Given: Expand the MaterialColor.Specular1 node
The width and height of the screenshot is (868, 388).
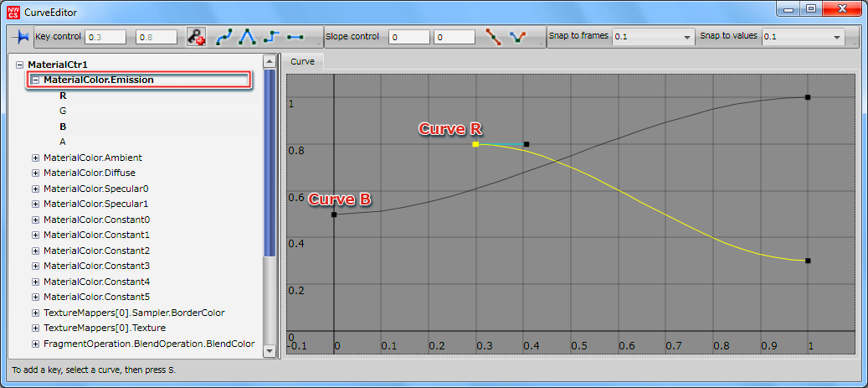Looking at the screenshot, I should (x=36, y=204).
